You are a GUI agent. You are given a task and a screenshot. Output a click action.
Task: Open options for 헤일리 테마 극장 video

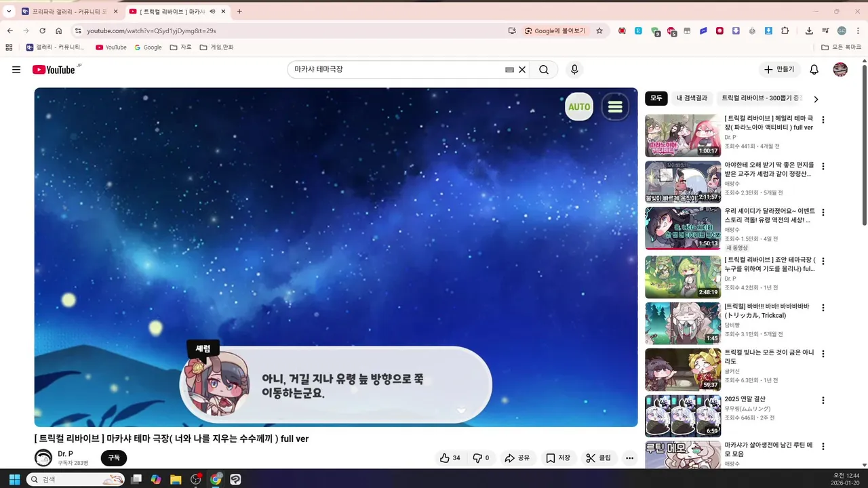click(x=823, y=120)
